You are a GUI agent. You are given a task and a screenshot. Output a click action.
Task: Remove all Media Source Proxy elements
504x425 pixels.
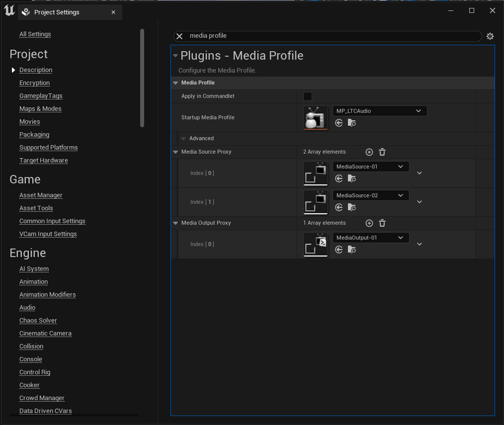[382, 152]
